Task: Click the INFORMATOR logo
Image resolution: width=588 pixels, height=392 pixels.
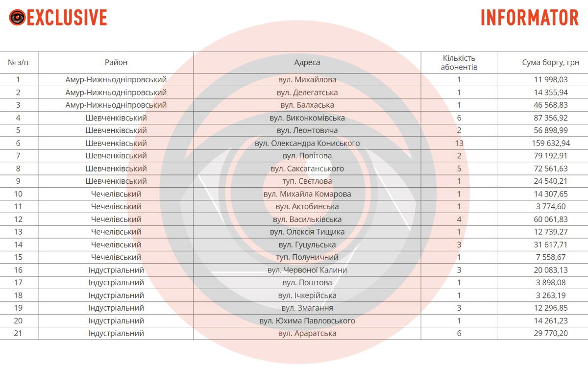Action: tap(529, 18)
